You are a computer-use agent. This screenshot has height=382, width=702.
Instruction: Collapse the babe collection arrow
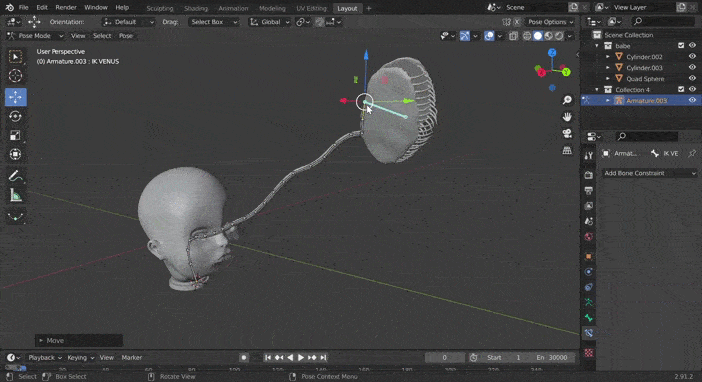tap(597, 46)
